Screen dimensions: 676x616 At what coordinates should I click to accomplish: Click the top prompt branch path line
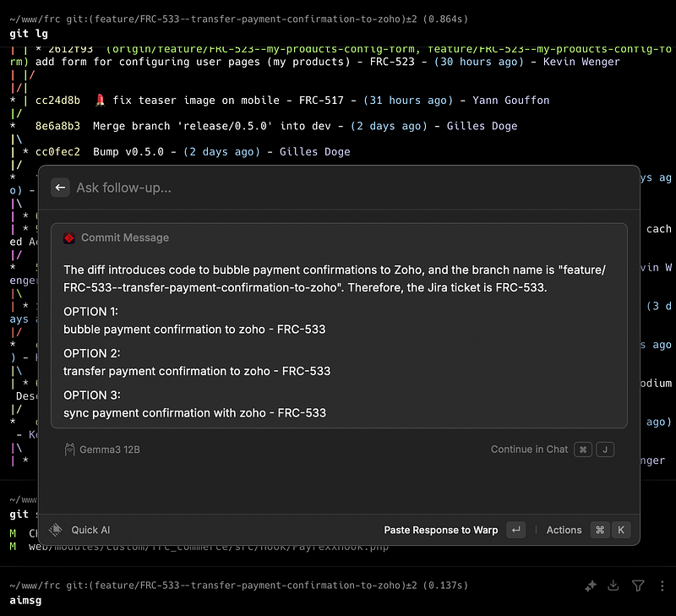pos(239,19)
